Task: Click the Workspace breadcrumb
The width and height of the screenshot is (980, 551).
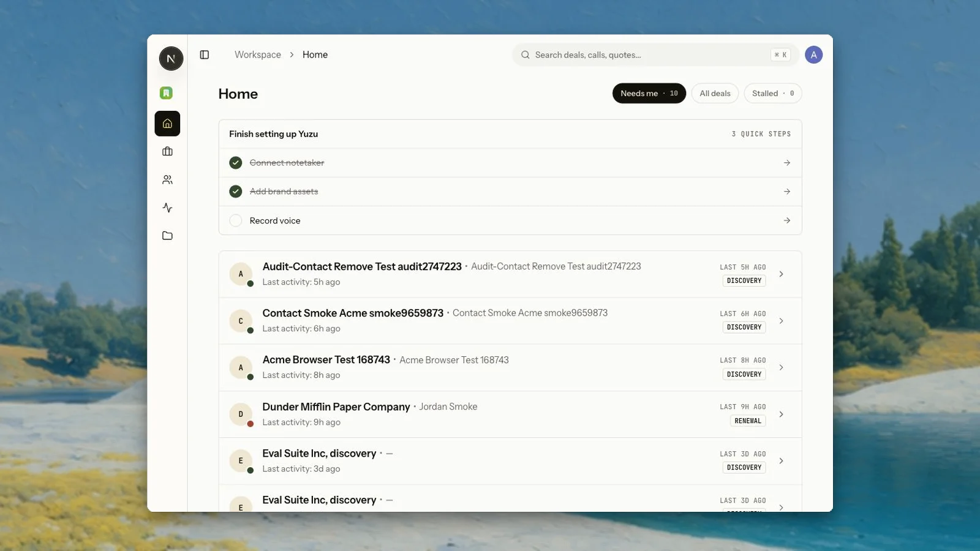Action: (258, 54)
